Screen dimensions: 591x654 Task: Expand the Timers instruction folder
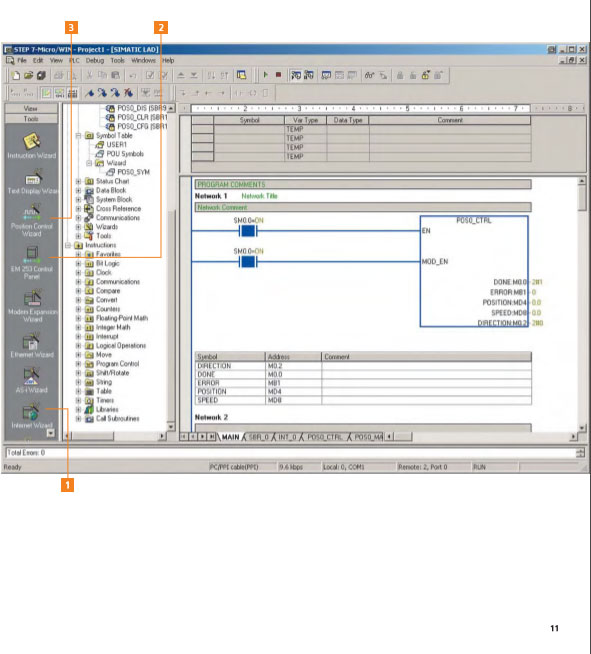(x=78, y=400)
